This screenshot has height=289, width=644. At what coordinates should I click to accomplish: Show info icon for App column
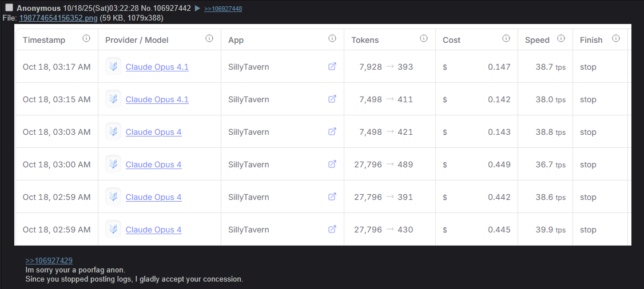click(332, 38)
